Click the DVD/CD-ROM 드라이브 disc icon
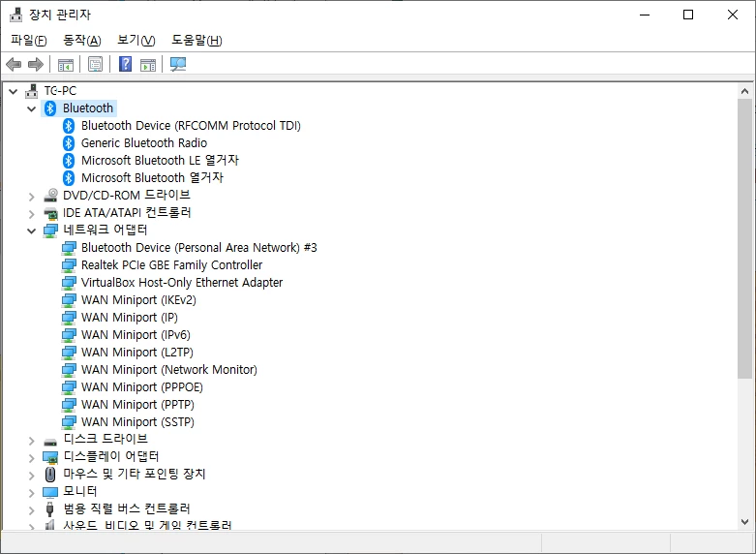 click(x=50, y=195)
